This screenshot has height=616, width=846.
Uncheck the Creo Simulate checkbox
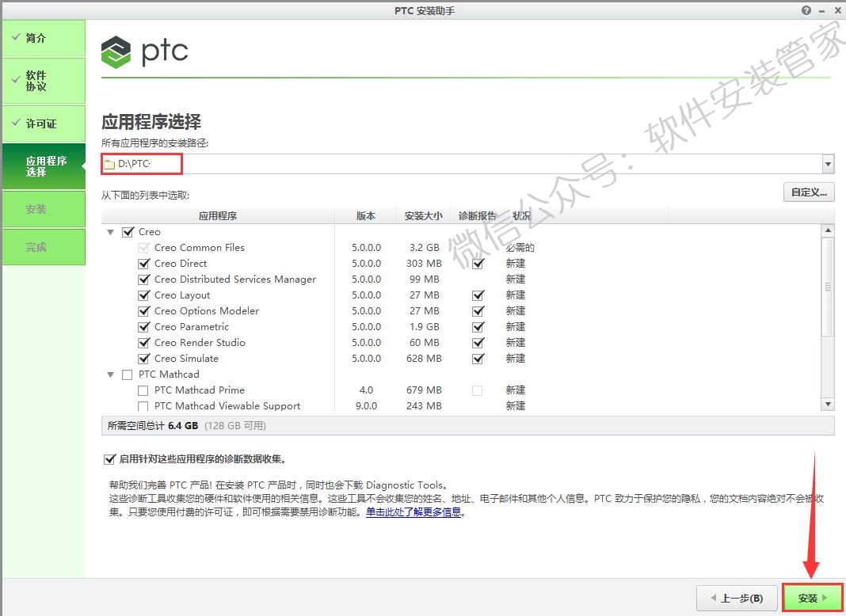pos(144,358)
